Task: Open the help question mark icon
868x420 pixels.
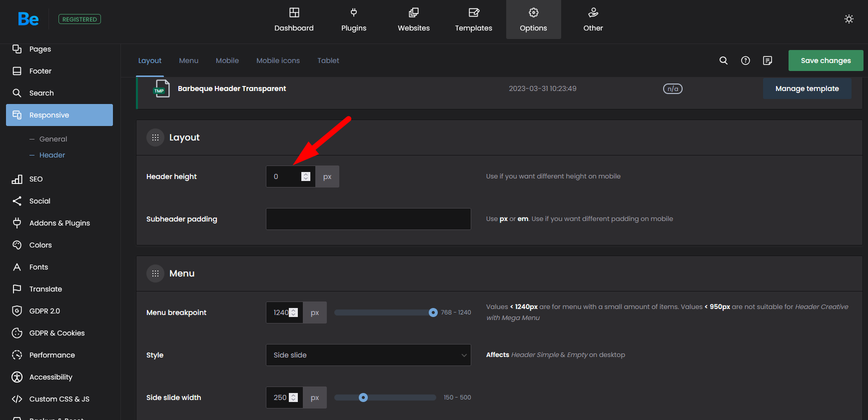Action: (745, 60)
